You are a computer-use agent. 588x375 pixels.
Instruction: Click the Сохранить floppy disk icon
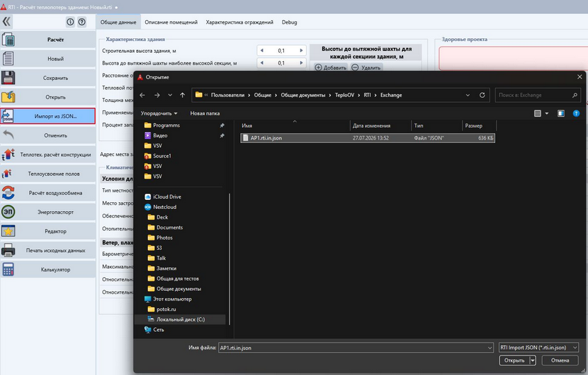coord(8,78)
